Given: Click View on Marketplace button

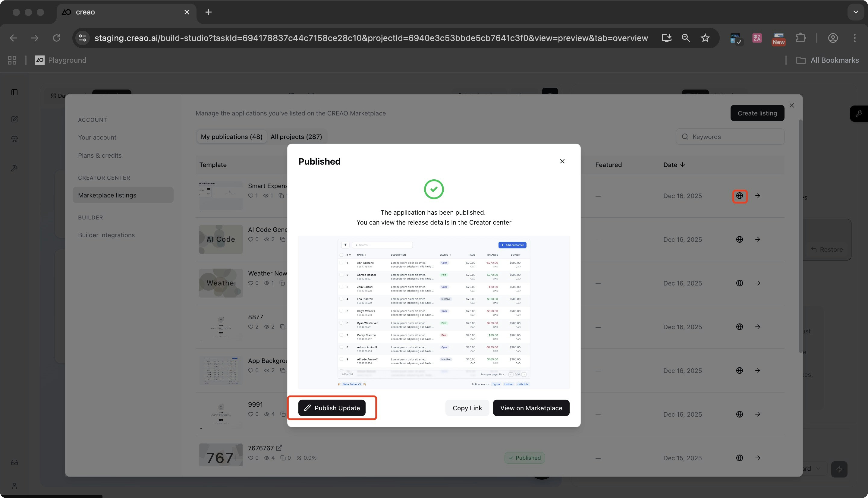Looking at the screenshot, I should (531, 408).
